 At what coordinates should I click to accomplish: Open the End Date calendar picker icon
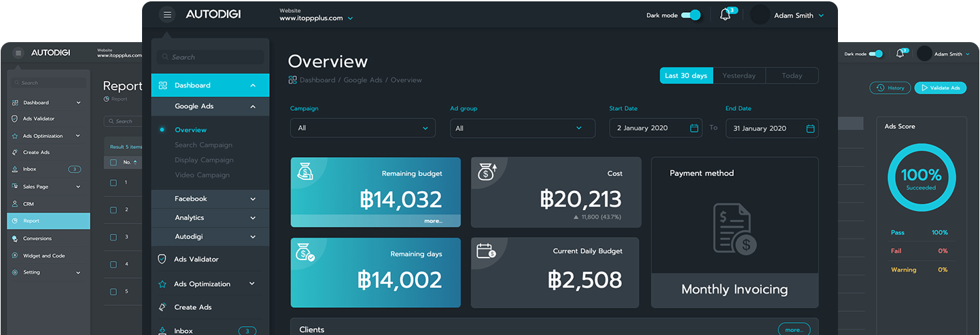(x=810, y=128)
